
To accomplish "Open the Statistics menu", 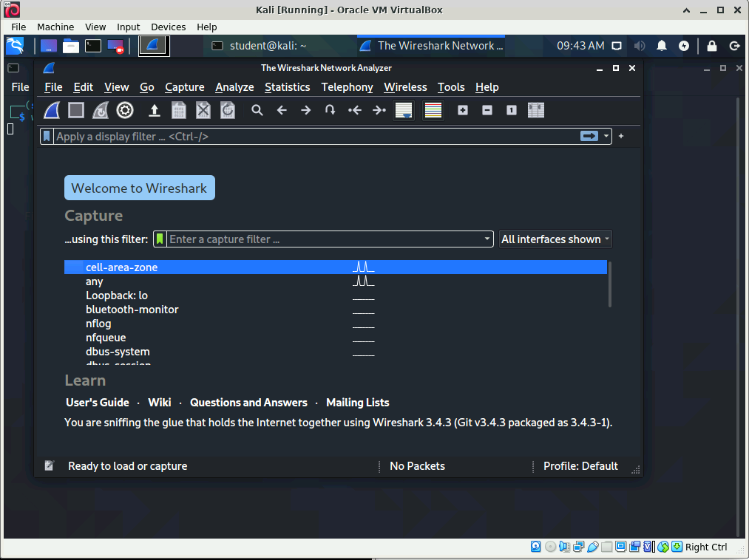I will [287, 87].
